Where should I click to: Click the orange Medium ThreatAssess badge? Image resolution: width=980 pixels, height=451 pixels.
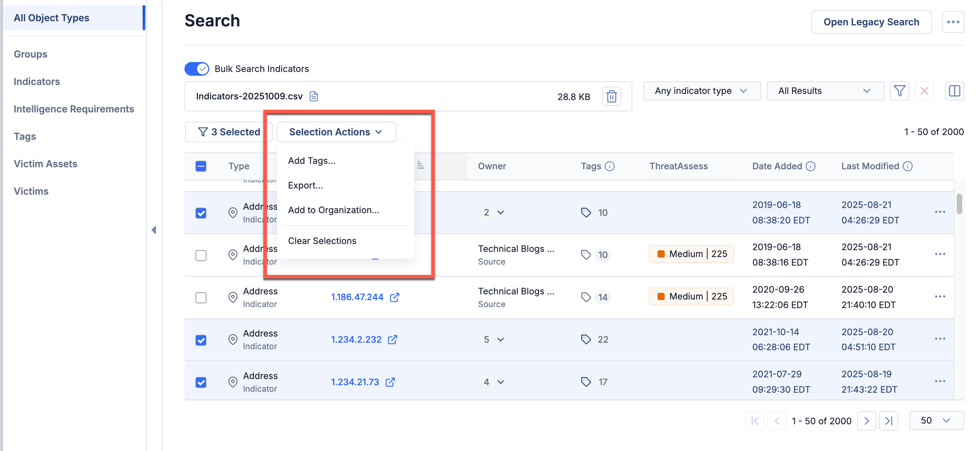tap(691, 254)
